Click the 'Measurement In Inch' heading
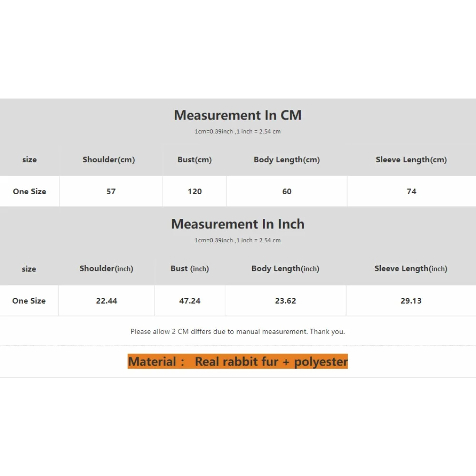Image resolution: width=476 pixels, height=476 pixels. coord(238,224)
